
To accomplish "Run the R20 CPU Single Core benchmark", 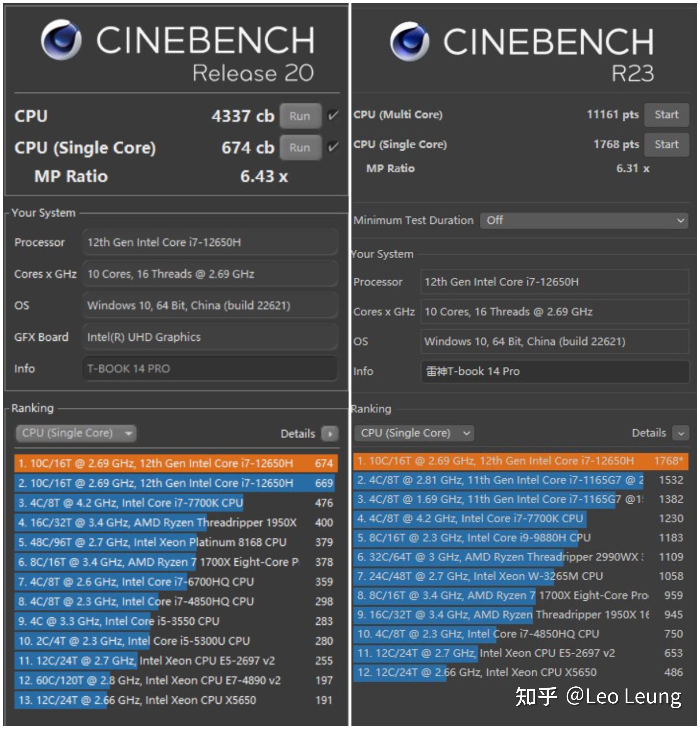I will click(x=300, y=148).
